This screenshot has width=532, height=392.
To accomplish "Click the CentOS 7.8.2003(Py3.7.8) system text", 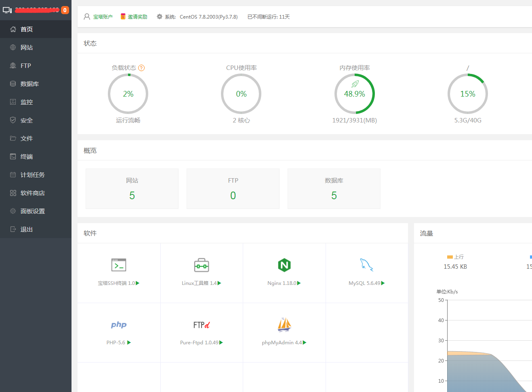I will [x=209, y=17].
